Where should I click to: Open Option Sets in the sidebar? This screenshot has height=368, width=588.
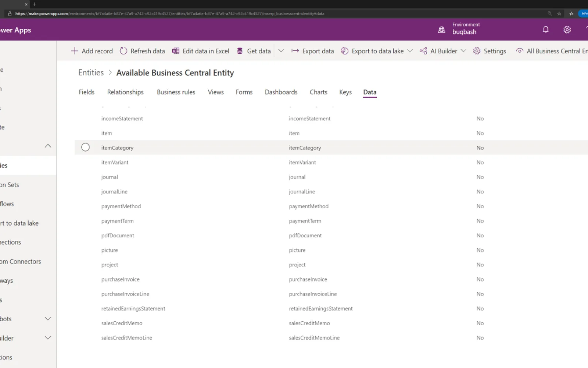coord(10,185)
